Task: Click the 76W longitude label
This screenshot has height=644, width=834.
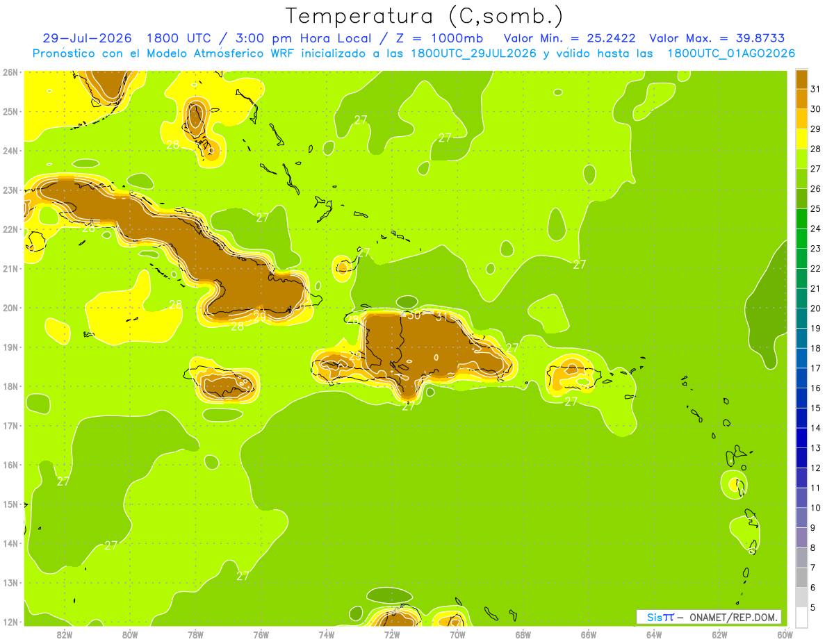Action: (x=261, y=635)
